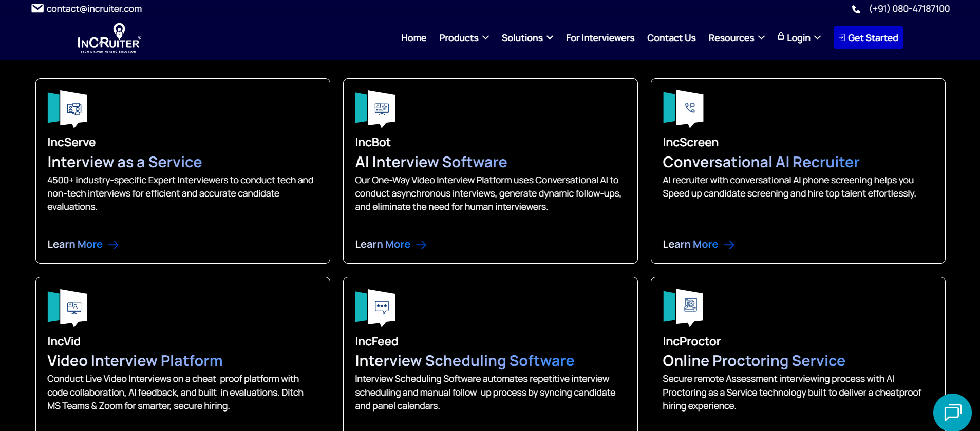Click the IncServe product name

point(71,142)
